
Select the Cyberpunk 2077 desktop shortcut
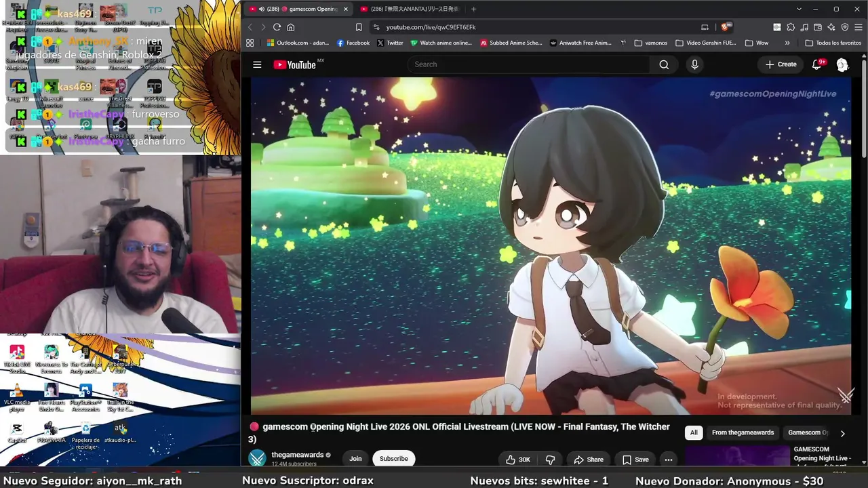pyautogui.click(x=120, y=360)
